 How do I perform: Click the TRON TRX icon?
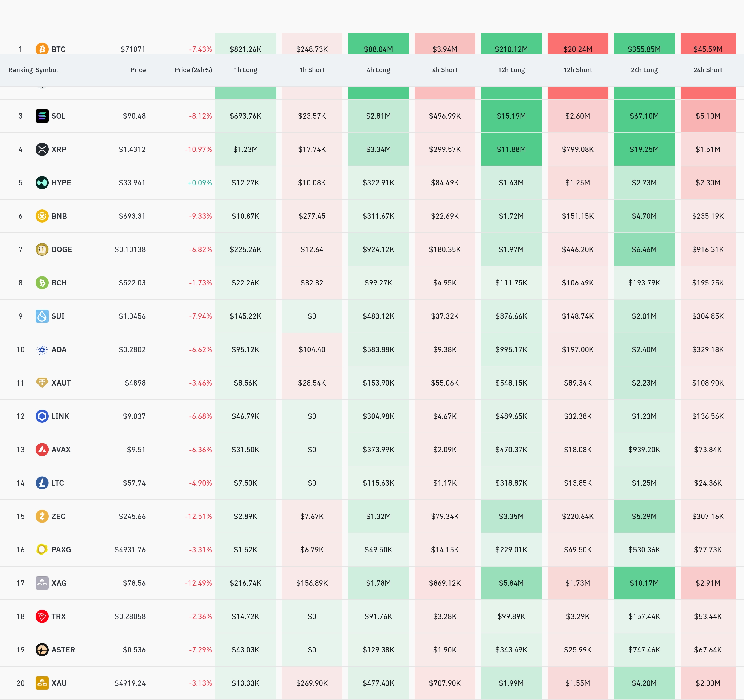click(x=42, y=616)
